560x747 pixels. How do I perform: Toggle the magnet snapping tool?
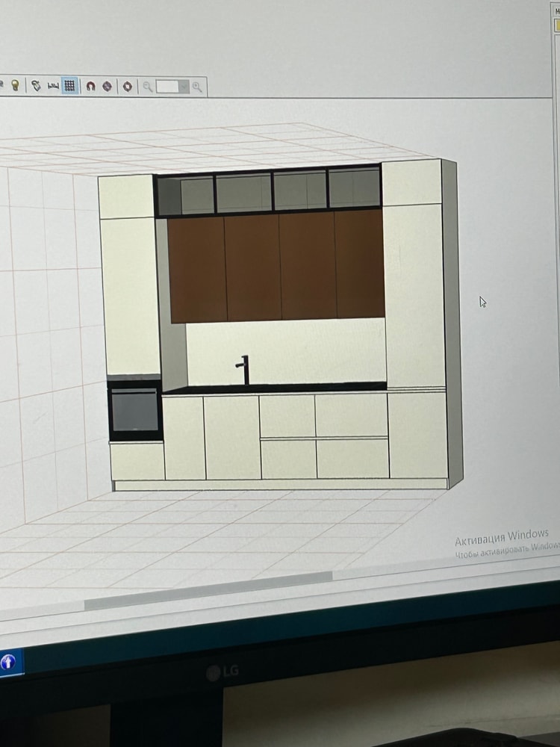[90, 87]
